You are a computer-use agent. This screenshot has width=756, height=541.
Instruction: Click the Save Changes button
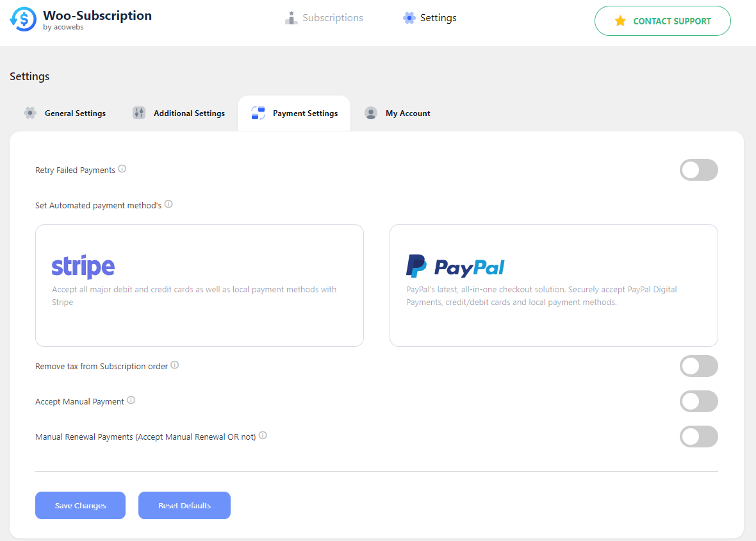coord(81,505)
